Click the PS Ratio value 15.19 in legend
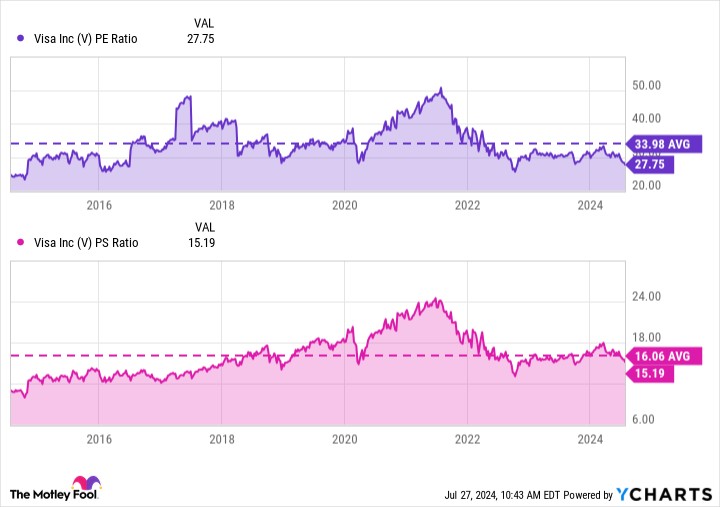 [201, 242]
